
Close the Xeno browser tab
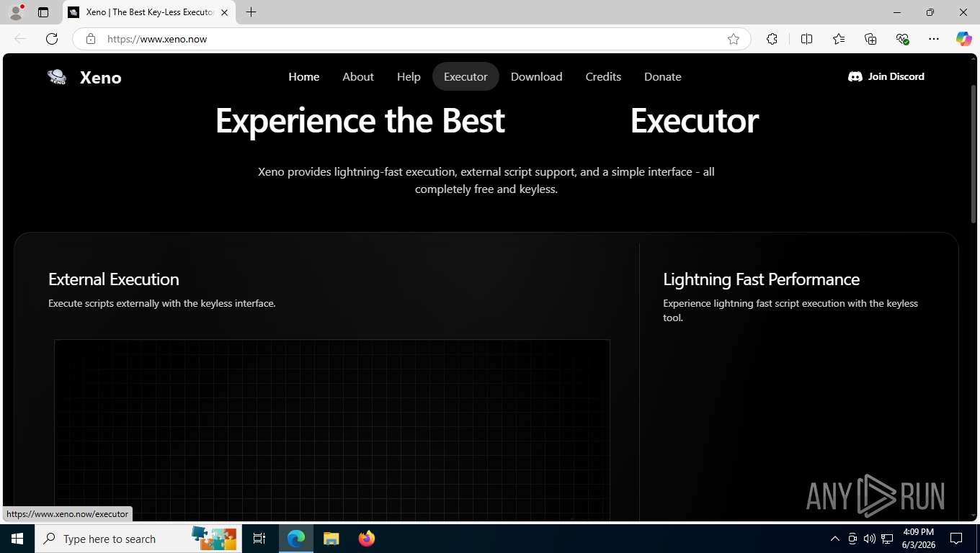tap(224, 12)
